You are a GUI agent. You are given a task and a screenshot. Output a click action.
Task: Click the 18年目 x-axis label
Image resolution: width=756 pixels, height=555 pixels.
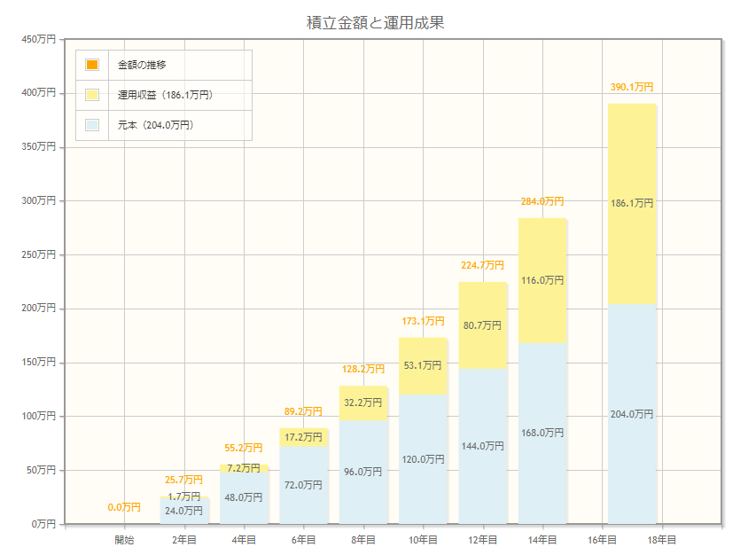tap(661, 540)
